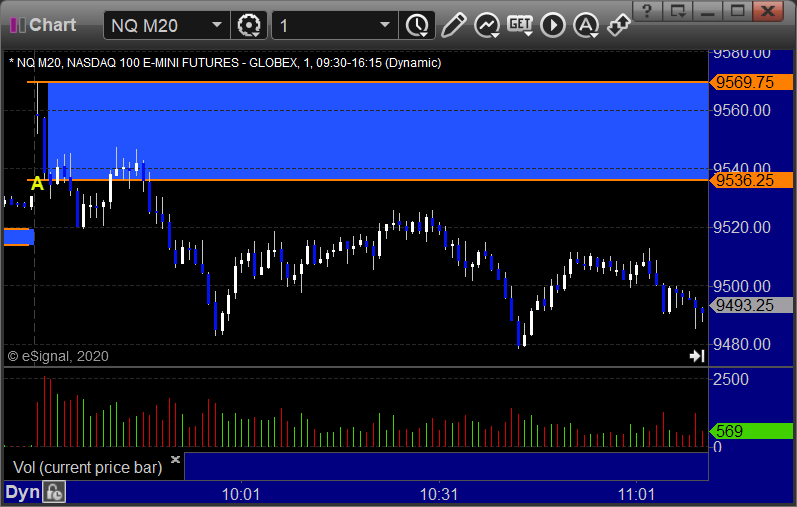Click the 9536.25 orange price label
The height and width of the screenshot is (507, 797).
pos(751,180)
